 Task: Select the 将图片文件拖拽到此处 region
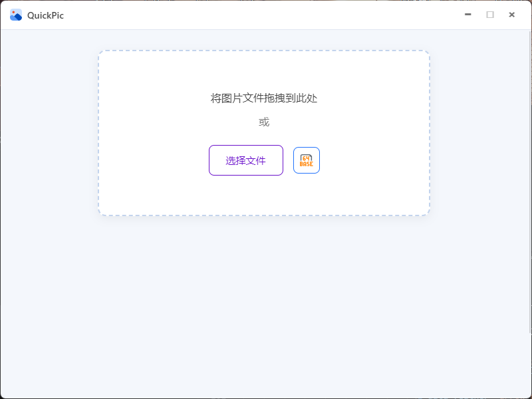point(263,98)
